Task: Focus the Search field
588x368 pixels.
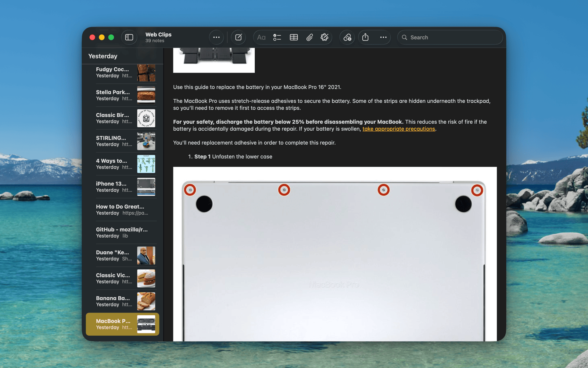Action: pos(450,37)
